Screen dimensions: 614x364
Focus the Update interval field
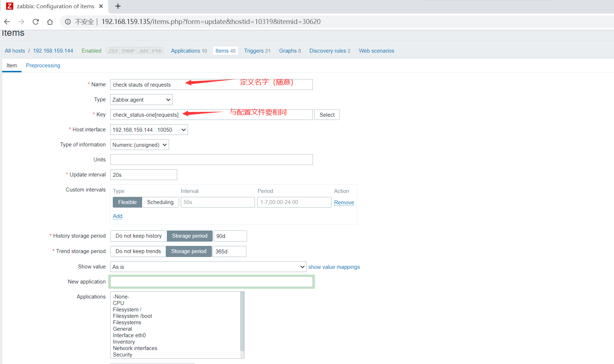pos(144,175)
